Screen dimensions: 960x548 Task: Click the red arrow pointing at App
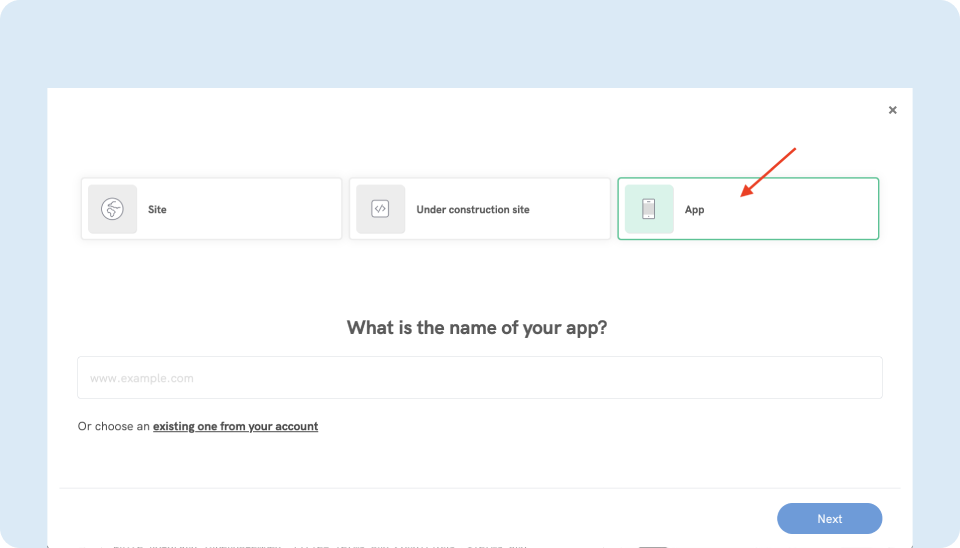click(767, 172)
